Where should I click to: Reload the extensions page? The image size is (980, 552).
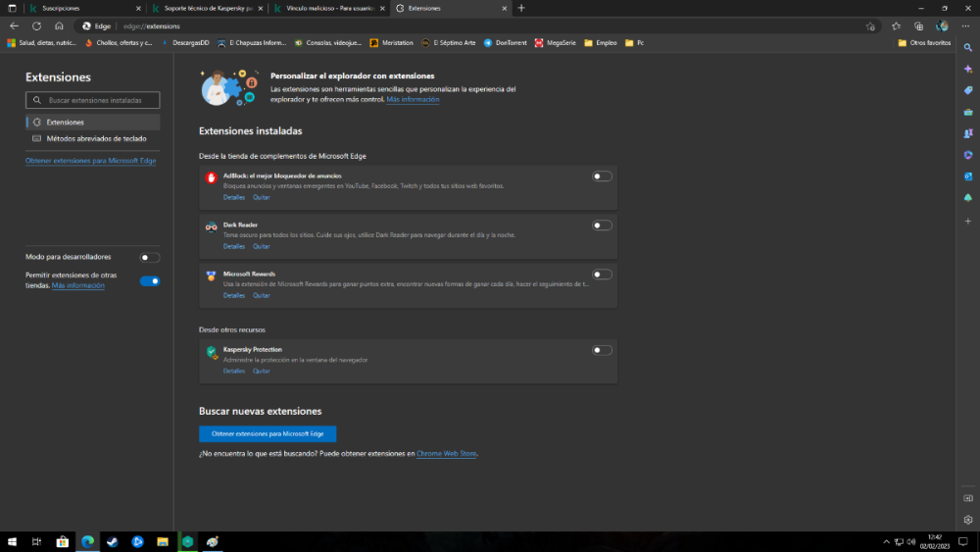[37, 26]
